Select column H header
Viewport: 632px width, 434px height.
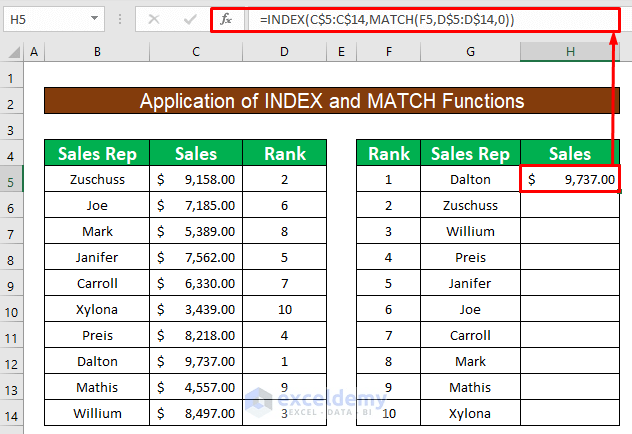(x=570, y=52)
